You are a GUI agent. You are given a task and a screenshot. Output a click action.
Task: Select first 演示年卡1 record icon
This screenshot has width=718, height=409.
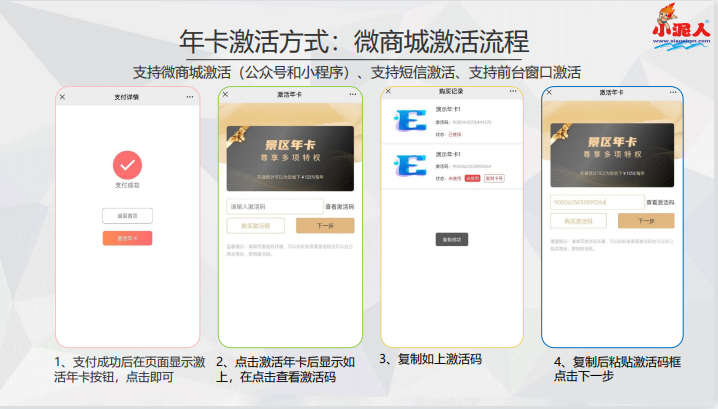pyautogui.click(x=410, y=120)
